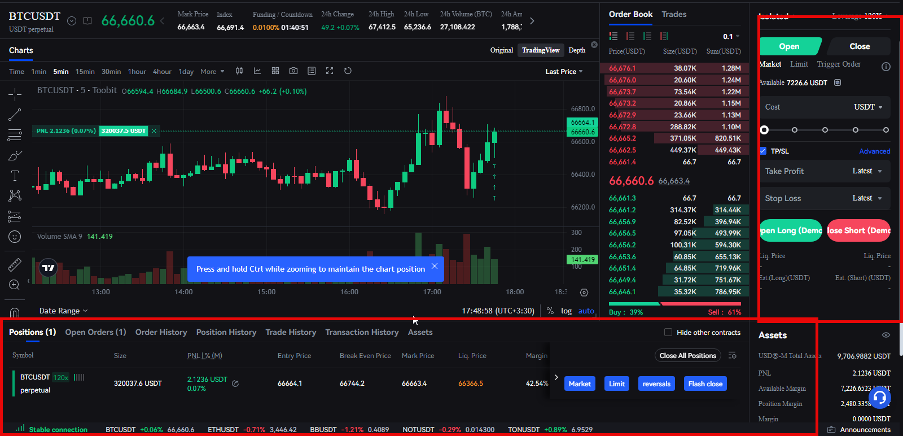Open the horizontal lines tool group
The width and height of the screenshot is (904, 436).
tap(15, 135)
